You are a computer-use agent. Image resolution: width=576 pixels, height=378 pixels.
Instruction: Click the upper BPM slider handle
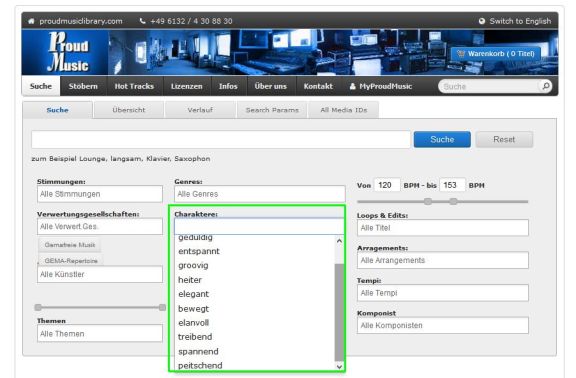pos(454,201)
